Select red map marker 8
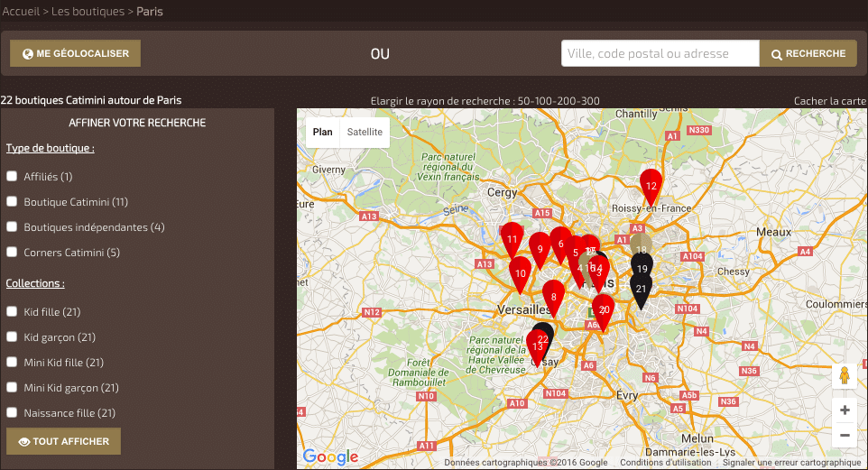The width and height of the screenshot is (868, 470). tap(553, 297)
